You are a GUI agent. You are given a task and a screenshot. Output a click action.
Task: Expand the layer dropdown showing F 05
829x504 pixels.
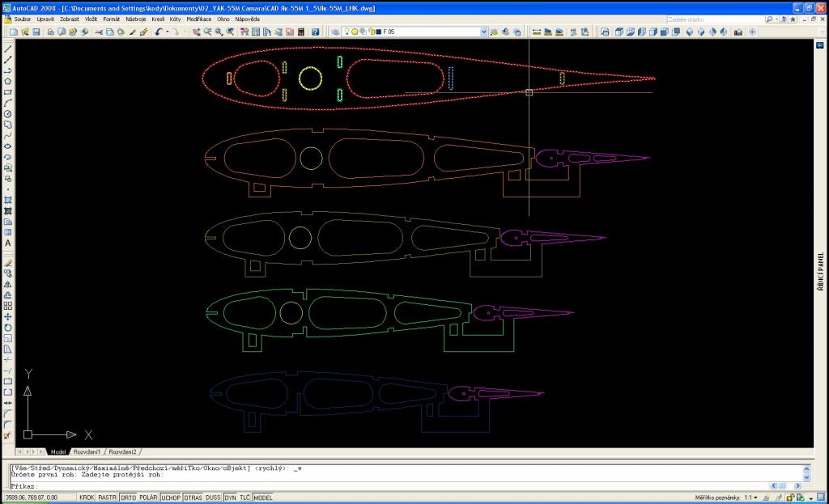point(484,32)
